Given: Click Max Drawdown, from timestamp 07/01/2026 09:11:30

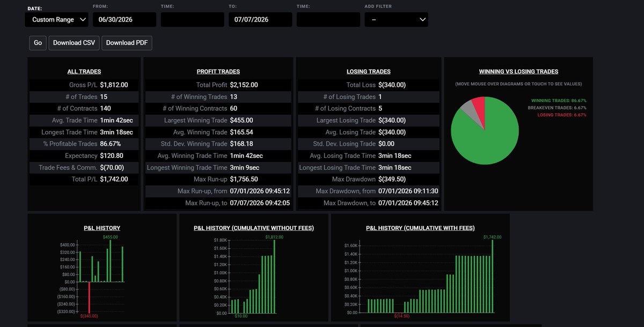Looking at the screenshot, I should (x=408, y=191).
